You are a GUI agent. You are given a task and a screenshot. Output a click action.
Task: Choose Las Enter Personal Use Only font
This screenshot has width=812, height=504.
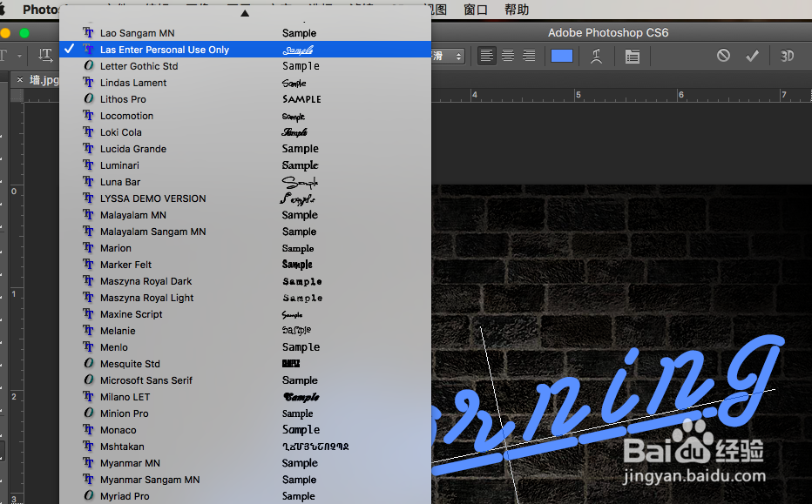[x=246, y=50]
